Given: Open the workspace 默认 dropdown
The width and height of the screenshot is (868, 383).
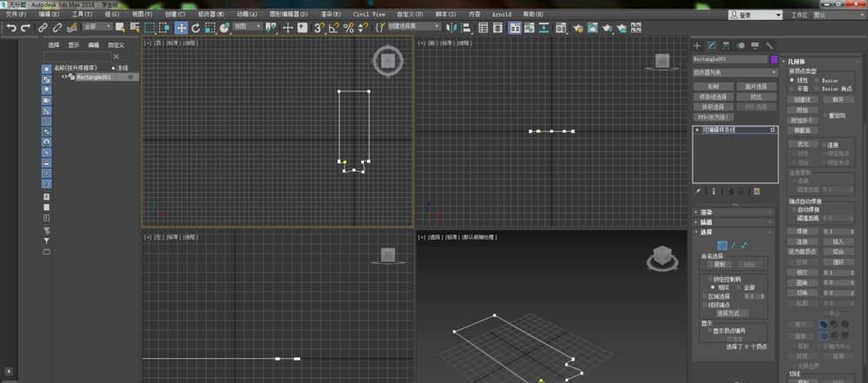Looking at the screenshot, I should coord(838,15).
